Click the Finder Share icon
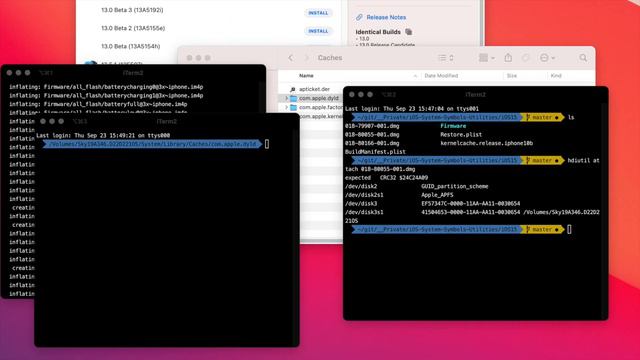640x360 pixels. tap(508, 58)
